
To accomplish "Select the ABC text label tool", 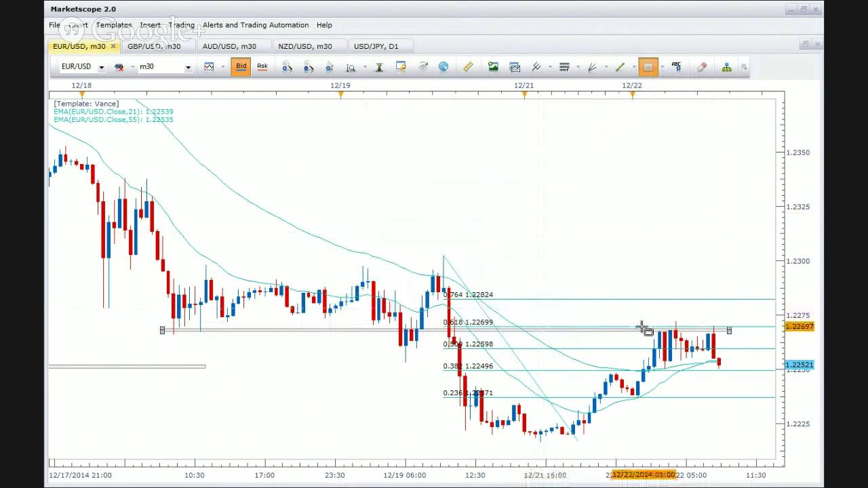I will [x=676, y=66].
